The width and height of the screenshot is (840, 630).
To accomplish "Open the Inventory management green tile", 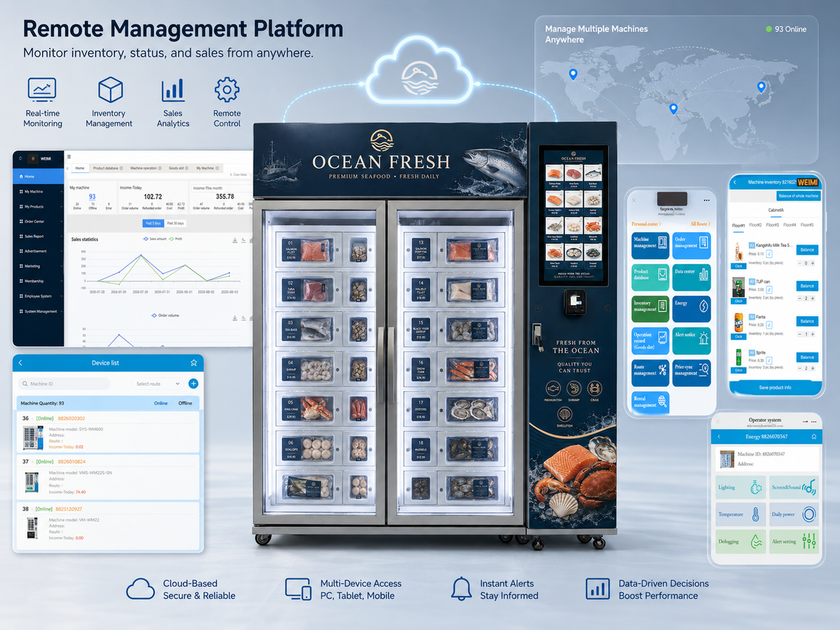I will pos(650,309).
